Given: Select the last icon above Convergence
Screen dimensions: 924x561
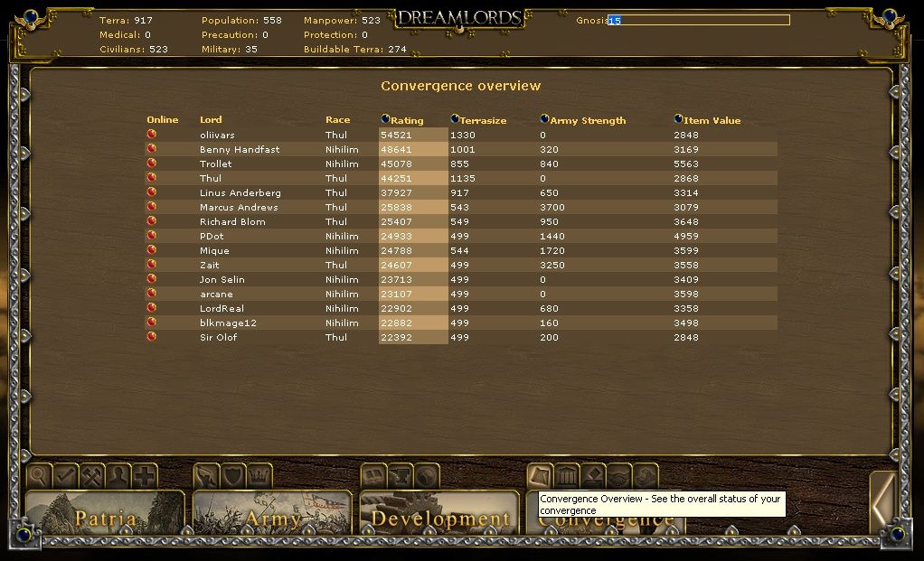Looking at the screenshot, I should click(x=646, y=476).
